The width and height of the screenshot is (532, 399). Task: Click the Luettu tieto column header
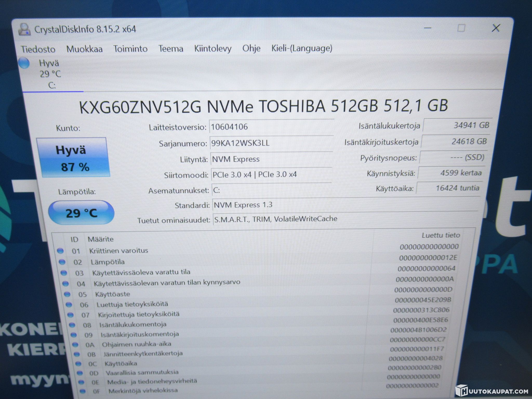click(x=441, y=235)
